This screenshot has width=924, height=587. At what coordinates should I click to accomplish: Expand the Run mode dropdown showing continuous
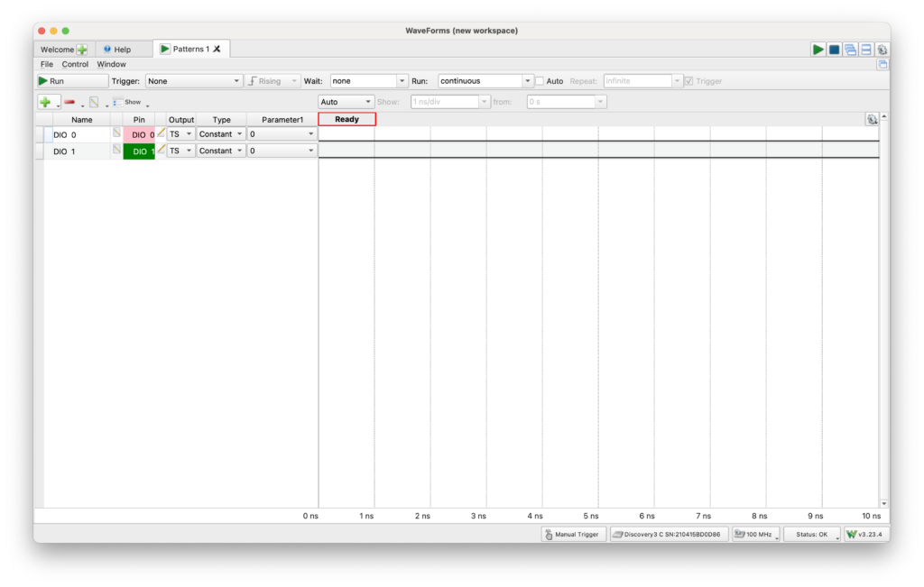[485, 81]
